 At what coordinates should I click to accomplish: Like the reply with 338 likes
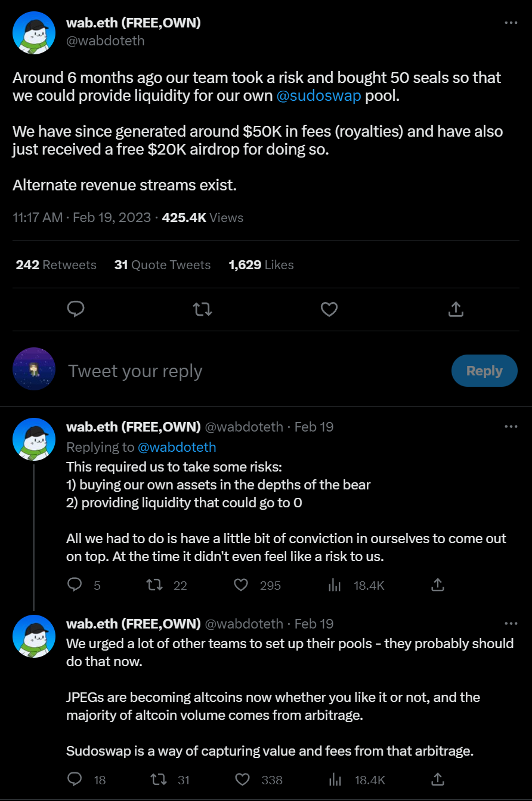coord(242,779)
